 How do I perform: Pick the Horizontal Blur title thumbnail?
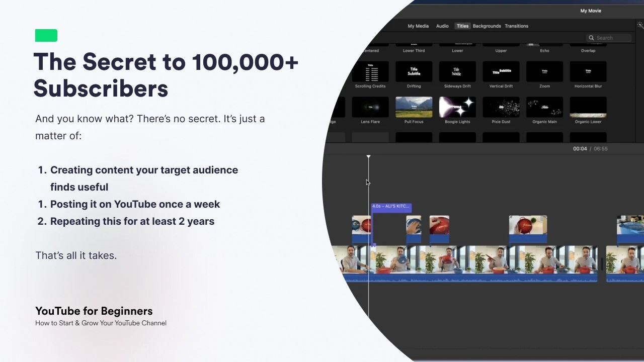point(588,71)
